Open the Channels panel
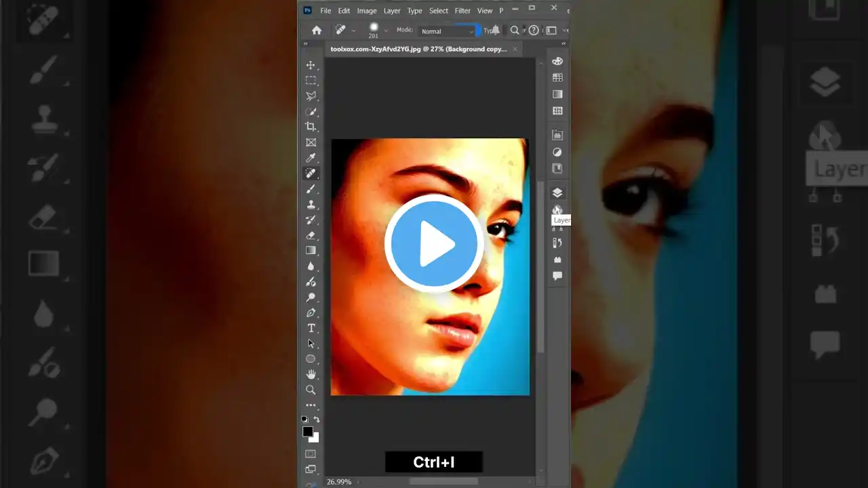 (x=557, y=210)
